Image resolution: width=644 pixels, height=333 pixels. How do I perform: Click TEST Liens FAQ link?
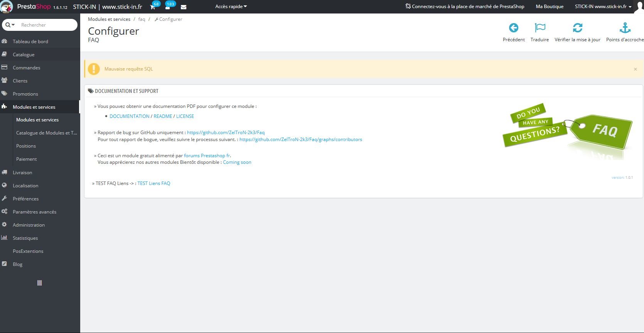point(154,183)
